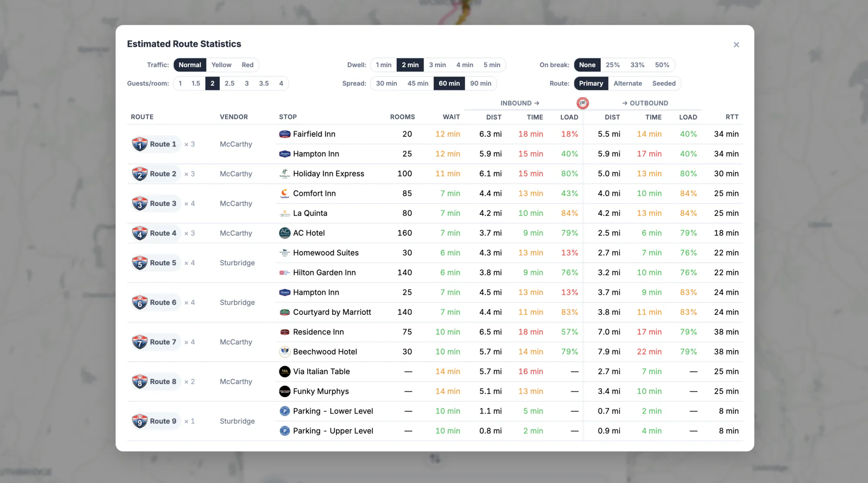Viewport: 868px width, 483px height.
Task: Set guests per room to 1.5
Action: [x=196, y=84]
